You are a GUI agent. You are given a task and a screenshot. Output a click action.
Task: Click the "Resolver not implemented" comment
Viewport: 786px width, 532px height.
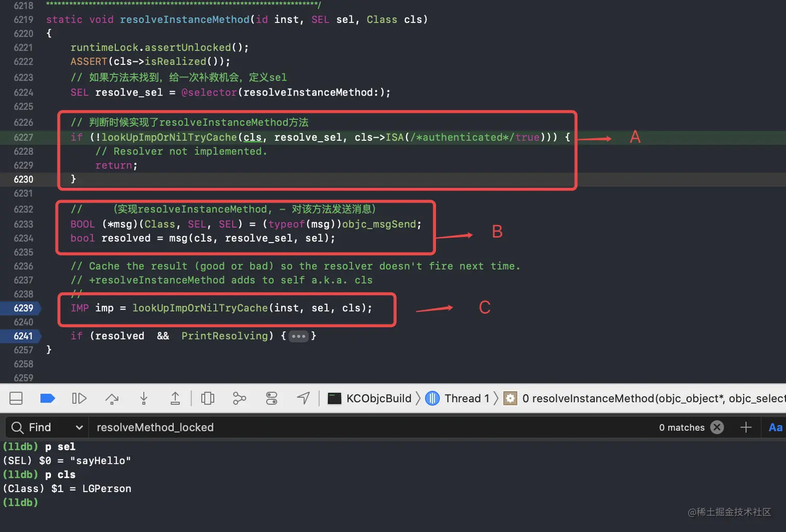(x=181, y=151)
